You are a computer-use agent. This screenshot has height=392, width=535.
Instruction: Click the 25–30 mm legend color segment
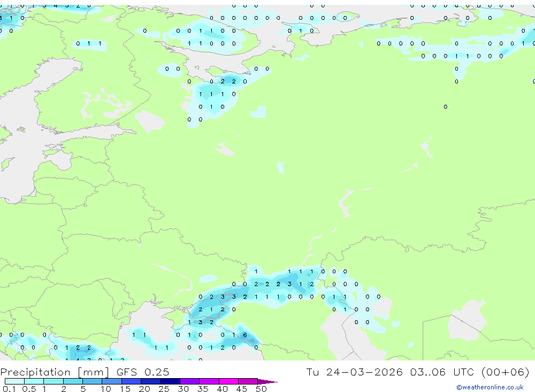click(x=170, y=381)
